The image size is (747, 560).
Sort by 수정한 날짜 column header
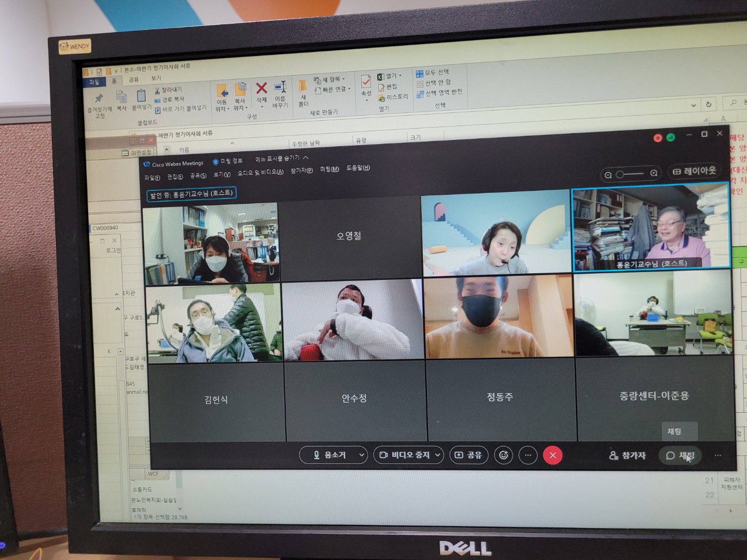306,143
